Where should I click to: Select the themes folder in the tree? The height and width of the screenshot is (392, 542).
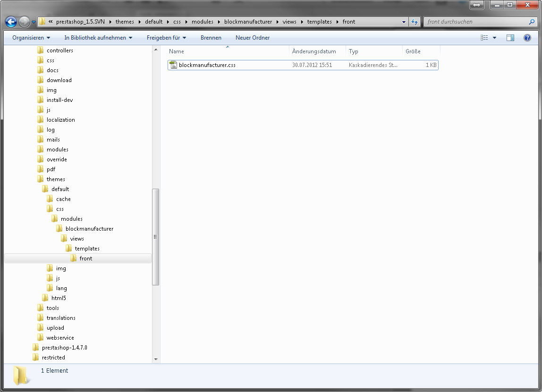coord(56,179)
